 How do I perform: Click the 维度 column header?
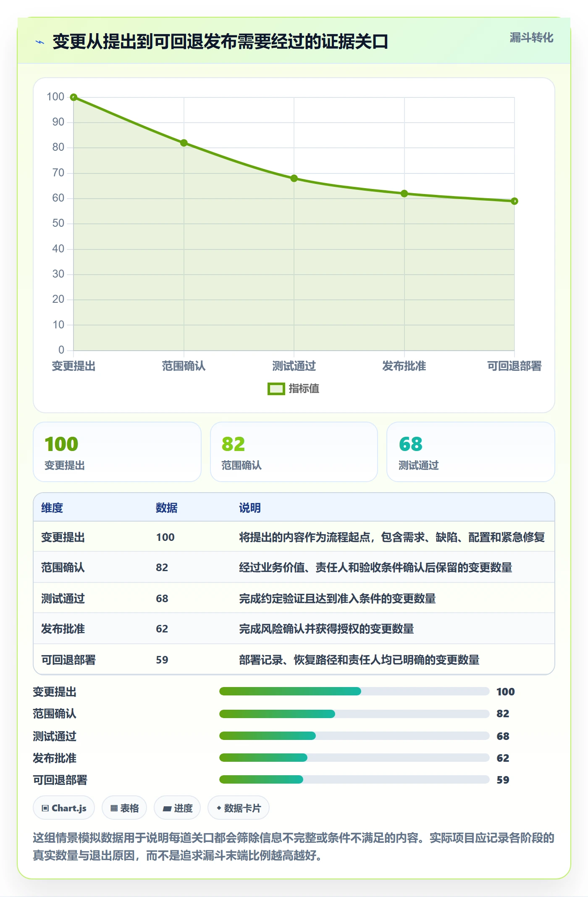(x=52, y=508)
